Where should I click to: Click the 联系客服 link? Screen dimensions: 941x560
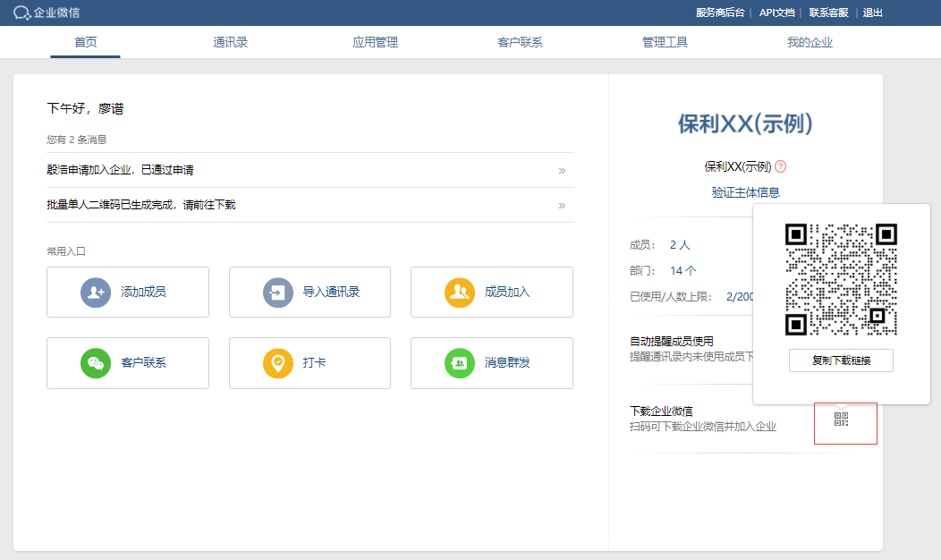829,13
